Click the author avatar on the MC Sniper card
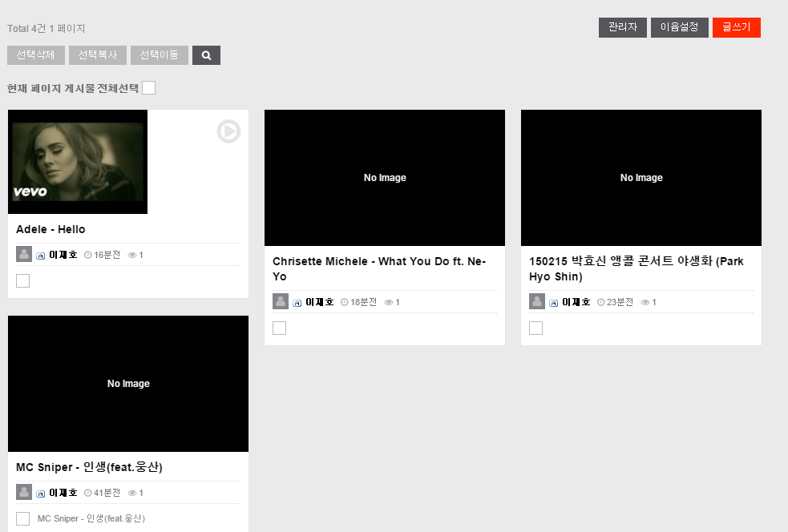 click(24, 492)
